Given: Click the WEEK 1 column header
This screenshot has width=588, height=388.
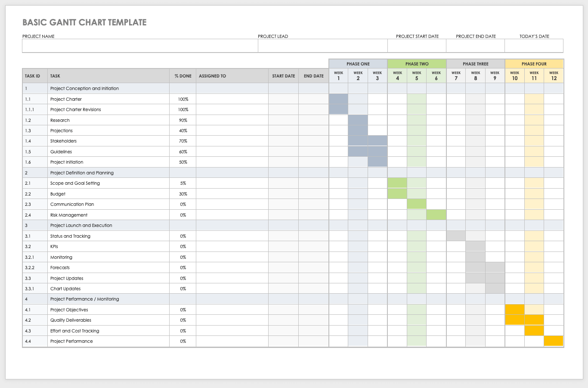Looking at the screenshot, I should 338,75.
